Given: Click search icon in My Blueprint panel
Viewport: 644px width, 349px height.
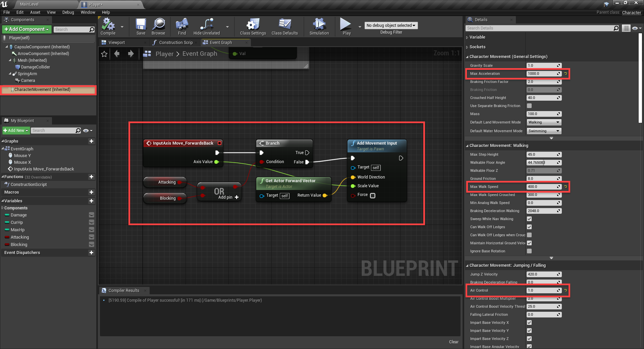Looking at the screenshot, I should [x=78, y=131].
